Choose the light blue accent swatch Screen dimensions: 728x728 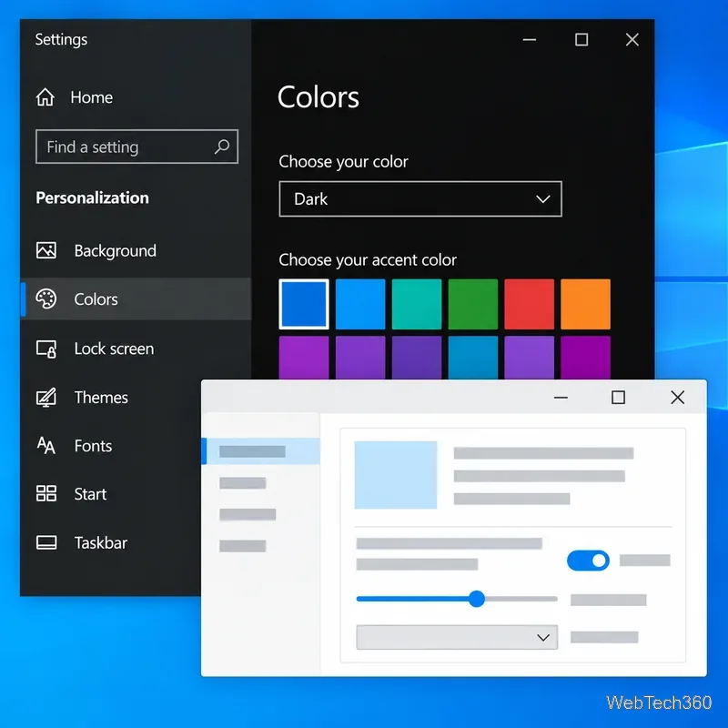pyautogui.click(x=360, y=304)
